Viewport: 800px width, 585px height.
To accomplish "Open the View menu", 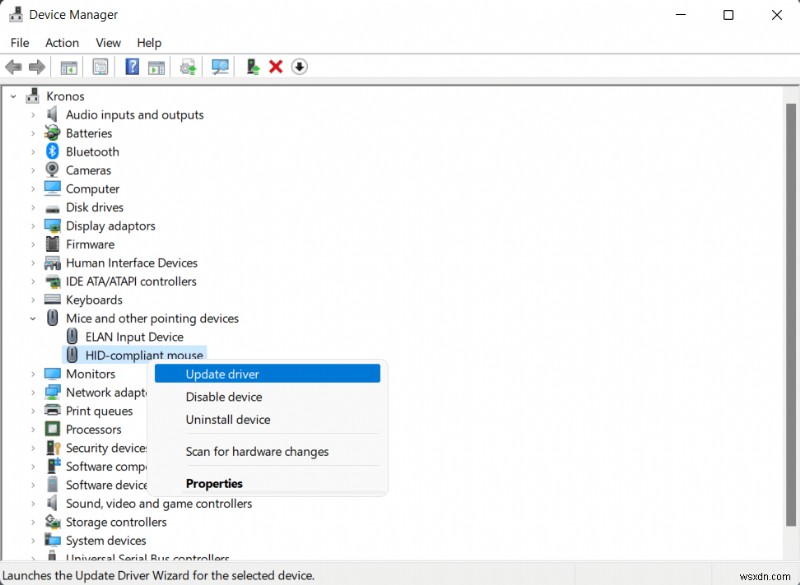I will click(x=108, y=42).
